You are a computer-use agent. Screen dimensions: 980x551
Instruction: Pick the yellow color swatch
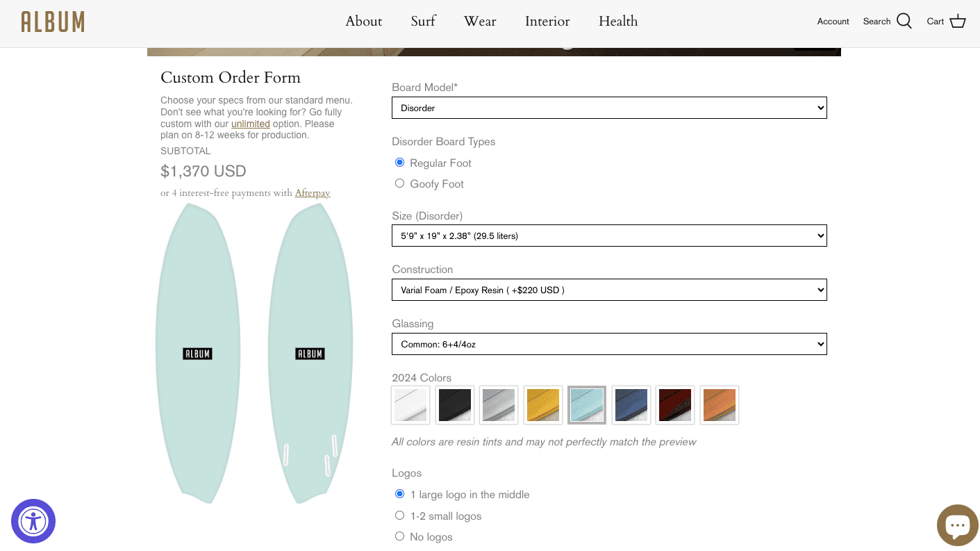(x=542, y=405)
